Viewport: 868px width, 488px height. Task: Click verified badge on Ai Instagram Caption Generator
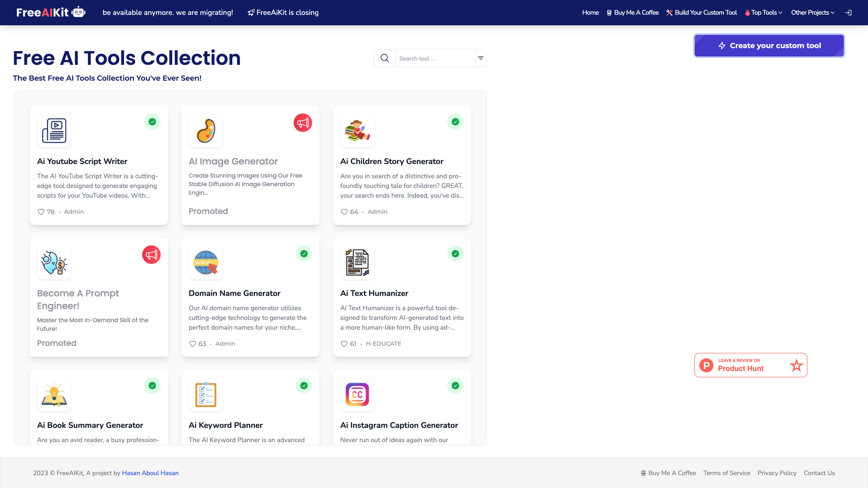(x=455, y=386)
